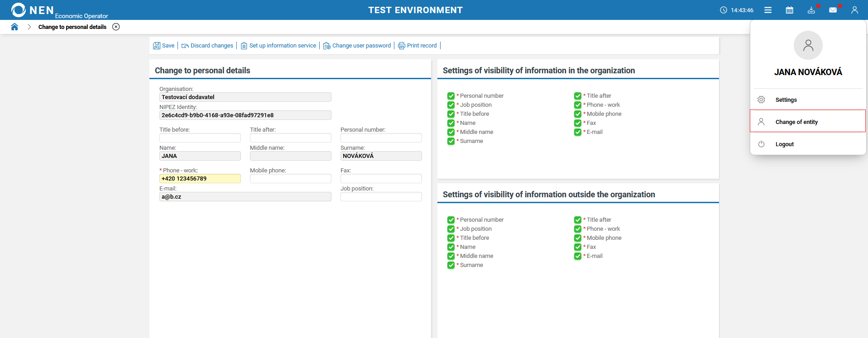Click the breadcrumb chevron after the home icon

click(29, 27)
